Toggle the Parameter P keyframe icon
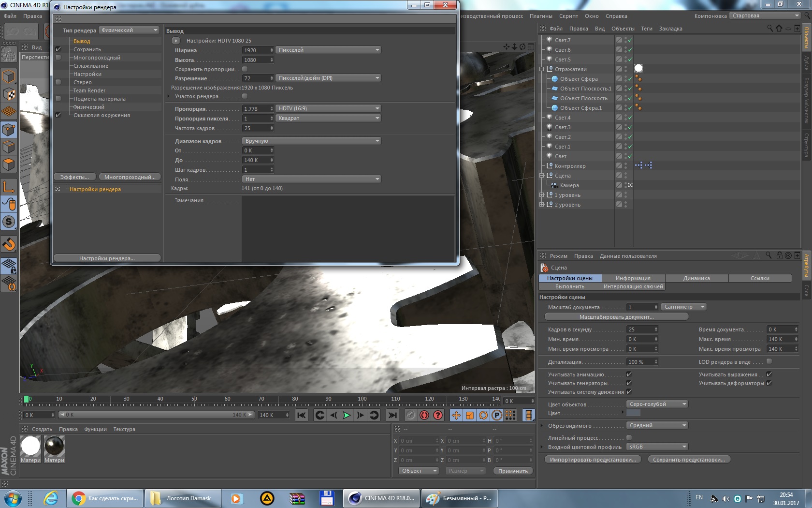 (x=496, y=415)
